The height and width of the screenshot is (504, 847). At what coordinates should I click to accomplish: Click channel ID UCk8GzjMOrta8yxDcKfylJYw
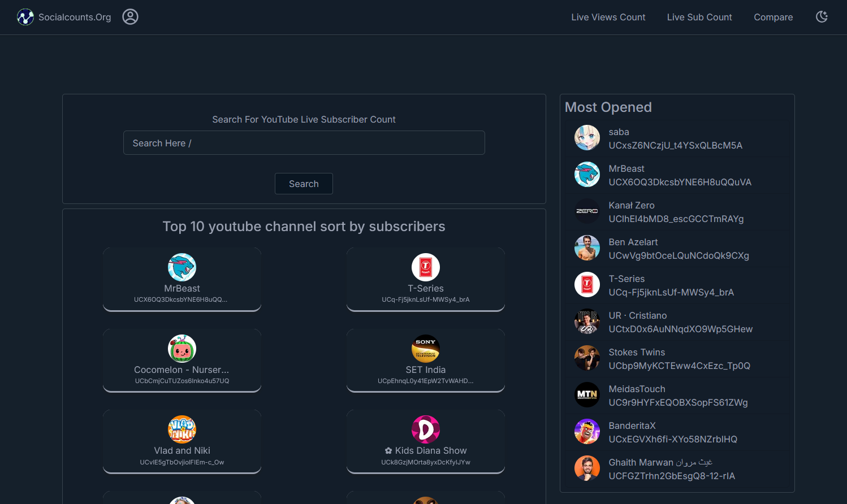click(x=426, y=462)
